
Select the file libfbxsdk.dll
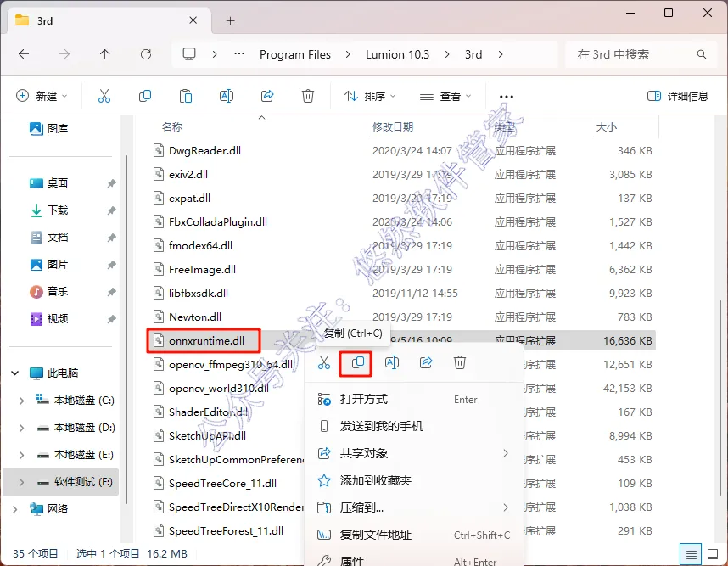click(x=199, y=293)
